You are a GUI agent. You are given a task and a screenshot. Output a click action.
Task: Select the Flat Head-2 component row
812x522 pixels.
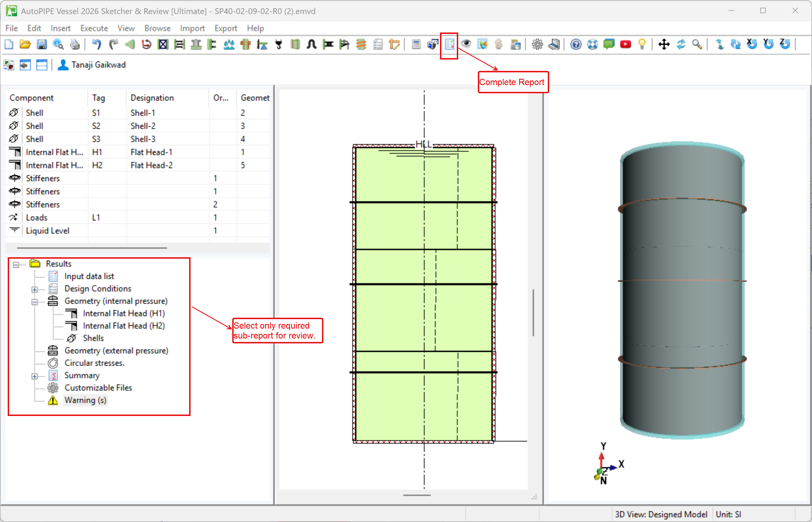tap(138, 165)
